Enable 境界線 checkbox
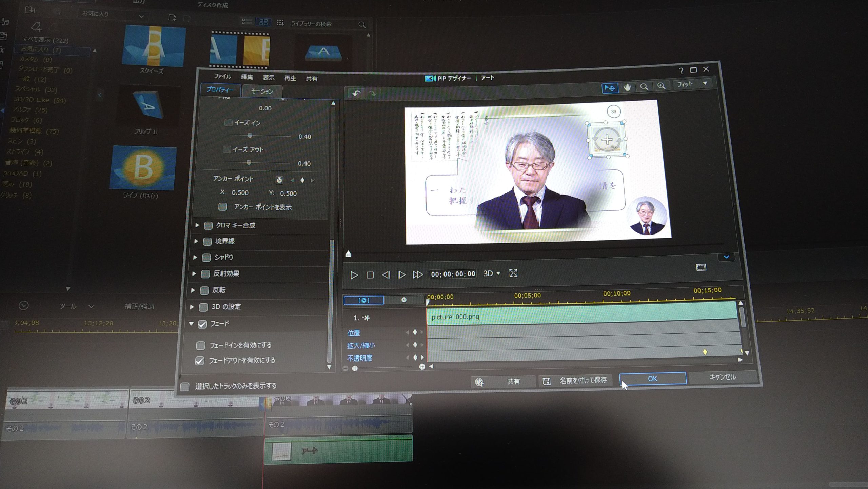Screen dimensions: 868x489 pos(207,241)
